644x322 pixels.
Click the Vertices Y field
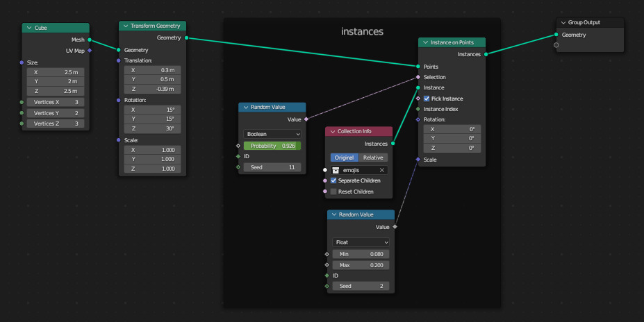(56, 113)
